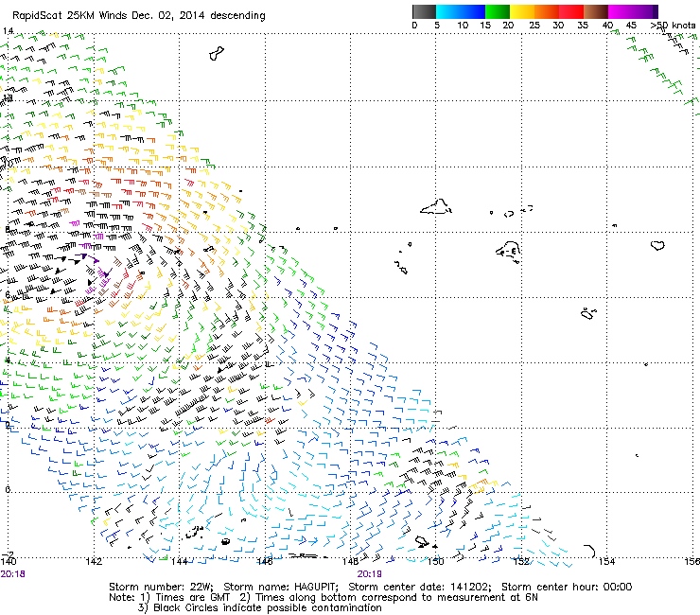Click the 'Storm center hour: 00:00' text

click(x=567, y=587)
